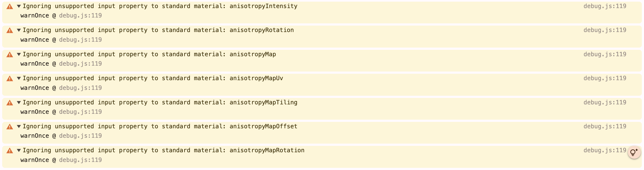Collapse the anisotropyMapOffset warning stack trace

tap(19, 126)
